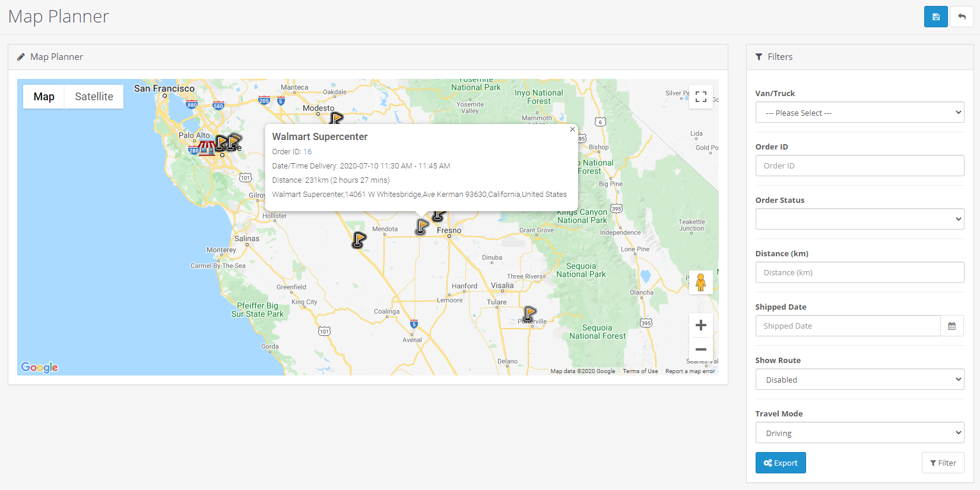
Task: Click the San Francisco map label
Action: click(164, 88)
